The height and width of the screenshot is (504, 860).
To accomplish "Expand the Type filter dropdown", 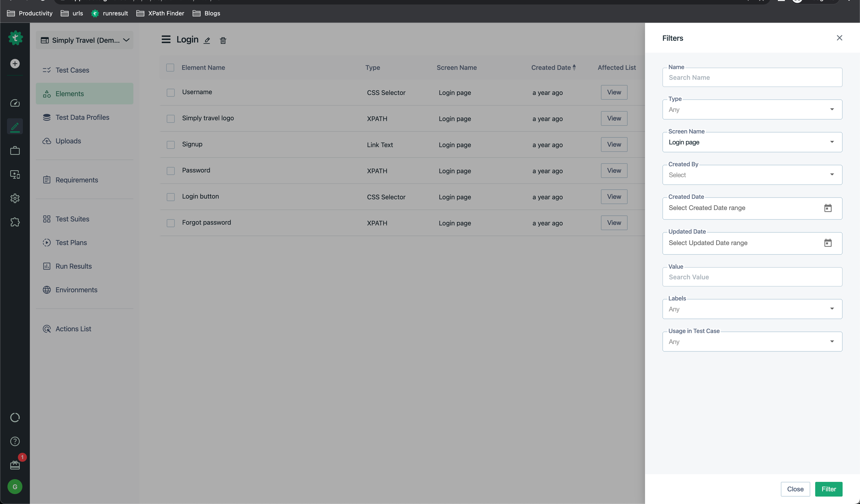I will pyautogui.click(x=752, y=110).
